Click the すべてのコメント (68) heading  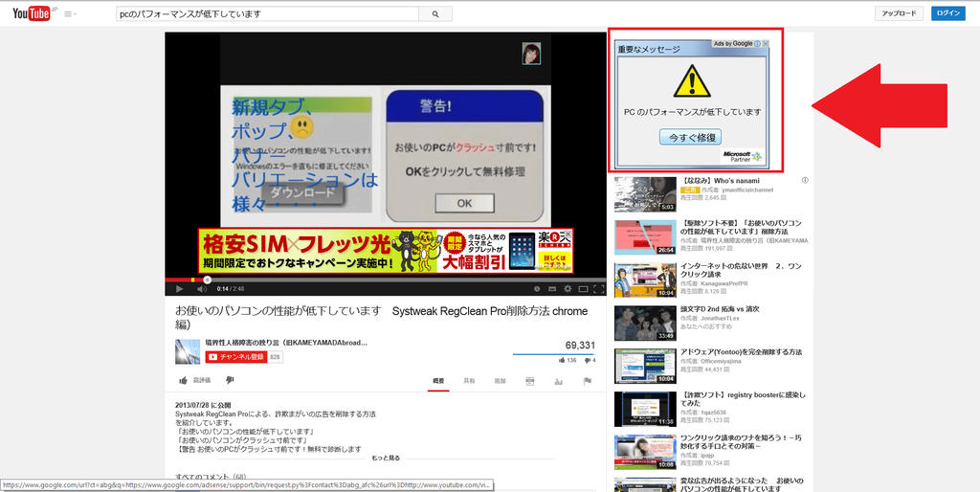pyautogui.click(x=211, y=477)
